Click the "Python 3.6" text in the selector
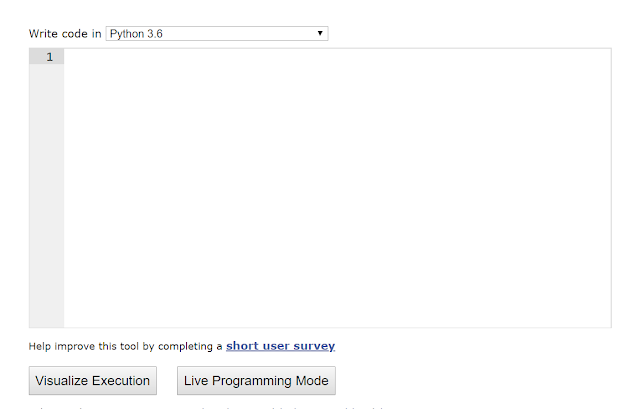Viewport: 640px width, 409px height. [136, 33]
